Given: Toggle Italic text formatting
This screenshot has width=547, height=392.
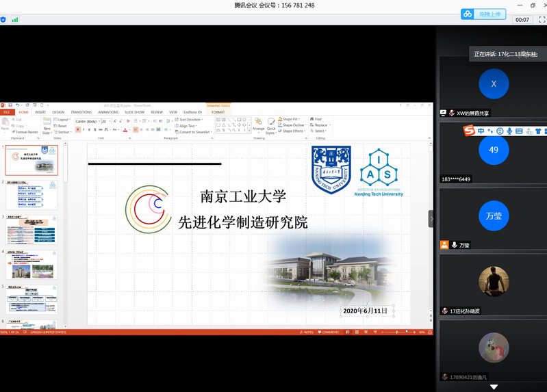Looking at the screenshot, I should (x=84, y=129).
